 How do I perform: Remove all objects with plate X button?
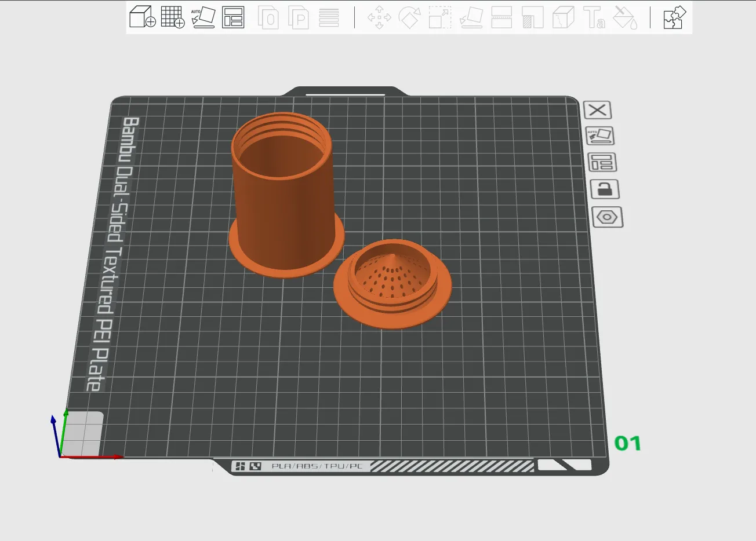pyautogui.click(x=597, y=110)
